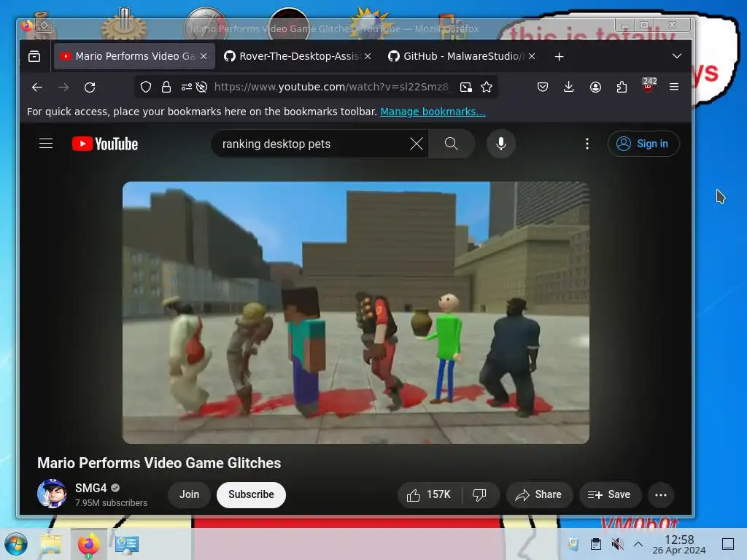Open YouTube guide sidebar menu

[x=46, y=144]
